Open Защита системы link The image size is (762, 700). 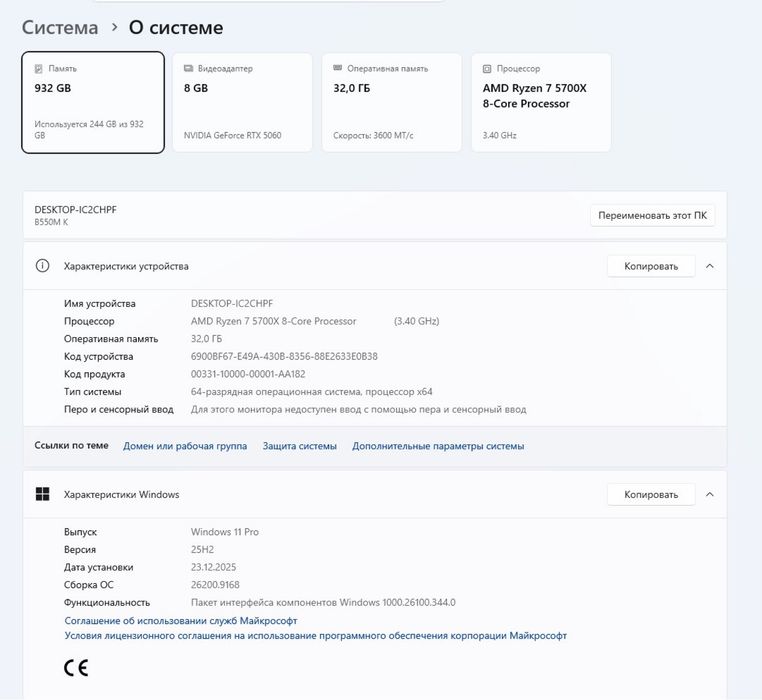coord(299,446)
